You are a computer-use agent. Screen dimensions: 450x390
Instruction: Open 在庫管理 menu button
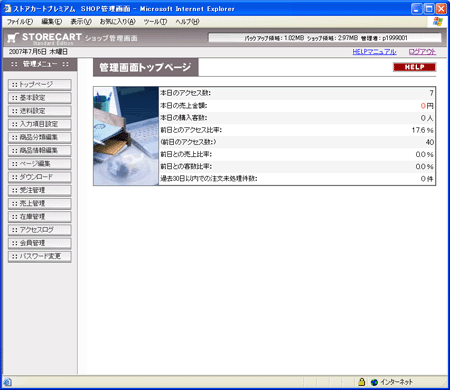(40, 217)
